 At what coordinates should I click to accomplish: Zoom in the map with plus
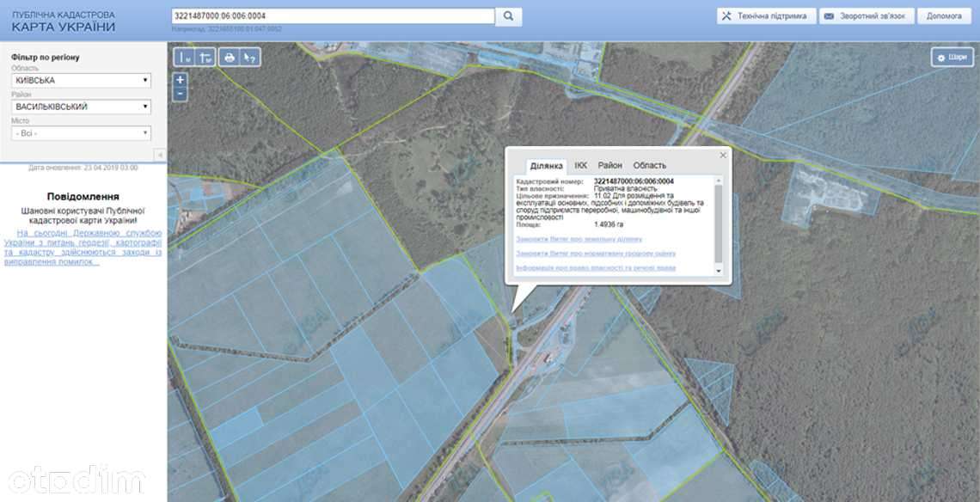[180, 80]
